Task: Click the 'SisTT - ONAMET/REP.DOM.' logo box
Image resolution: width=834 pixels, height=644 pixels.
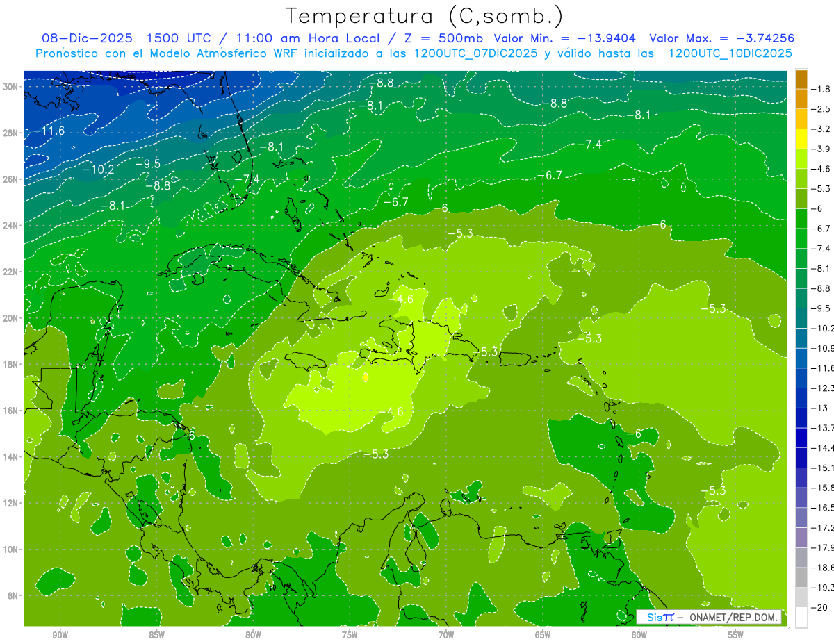Action: 710,617
